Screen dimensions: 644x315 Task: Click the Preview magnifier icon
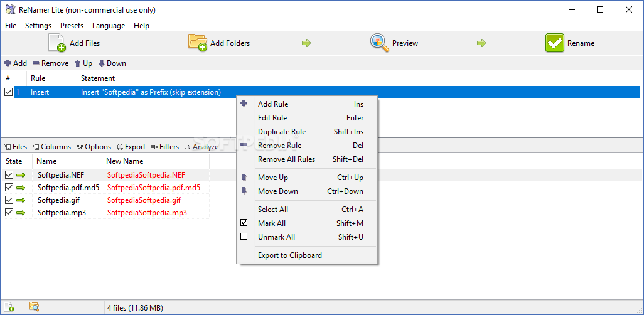[380, 43]
